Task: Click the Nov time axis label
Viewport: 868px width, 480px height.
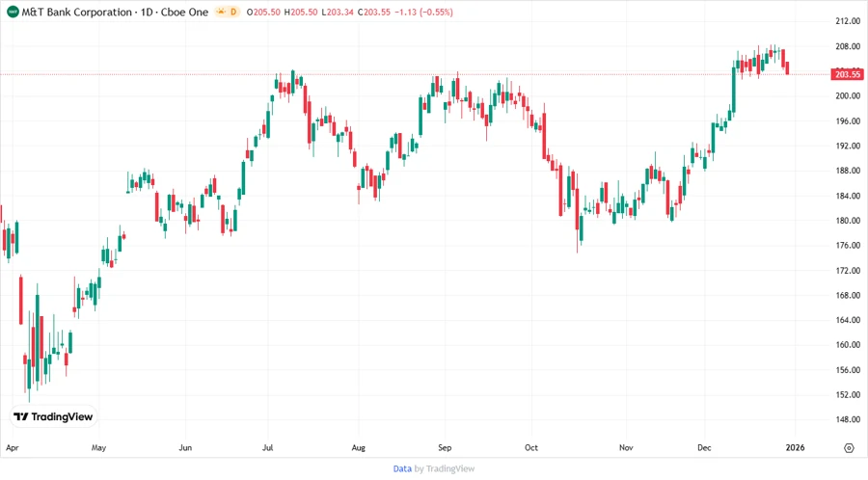Action: (626, 447)
